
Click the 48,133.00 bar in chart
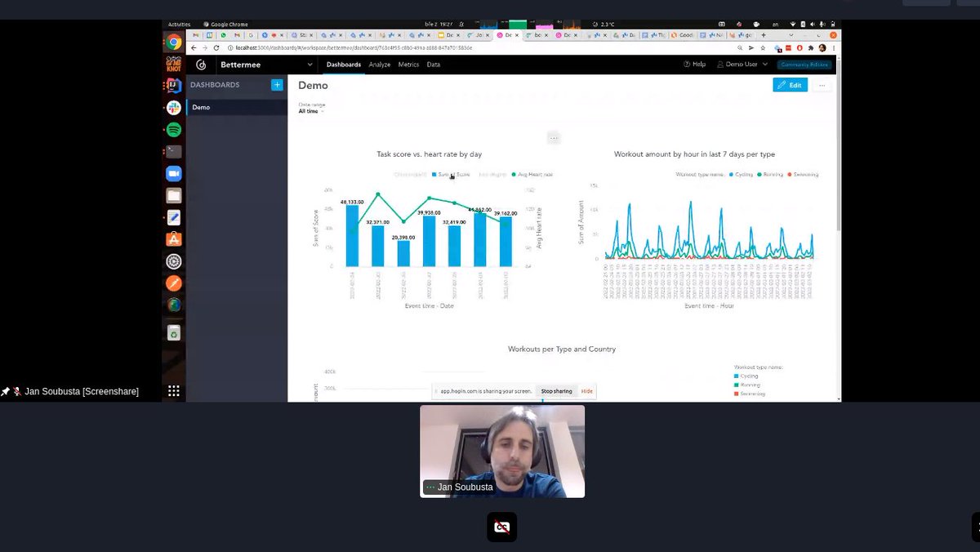352,235
